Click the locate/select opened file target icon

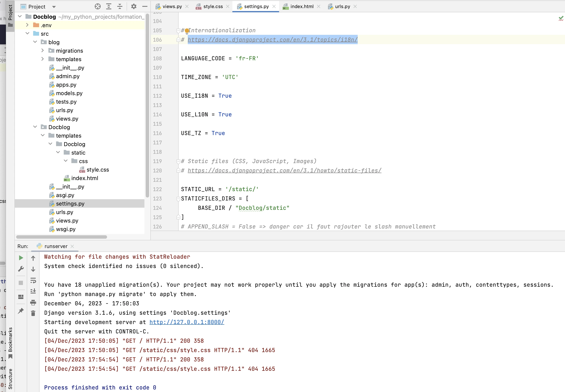(98, 6)
